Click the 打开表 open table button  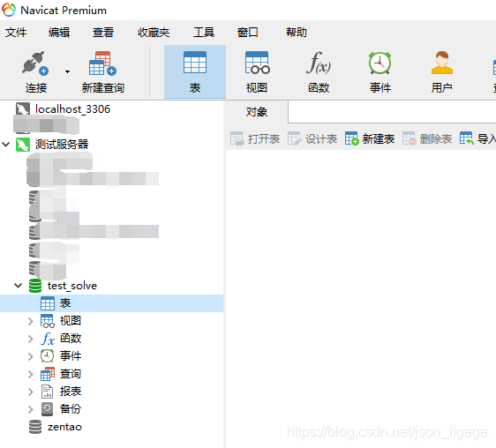pos(255,138)
